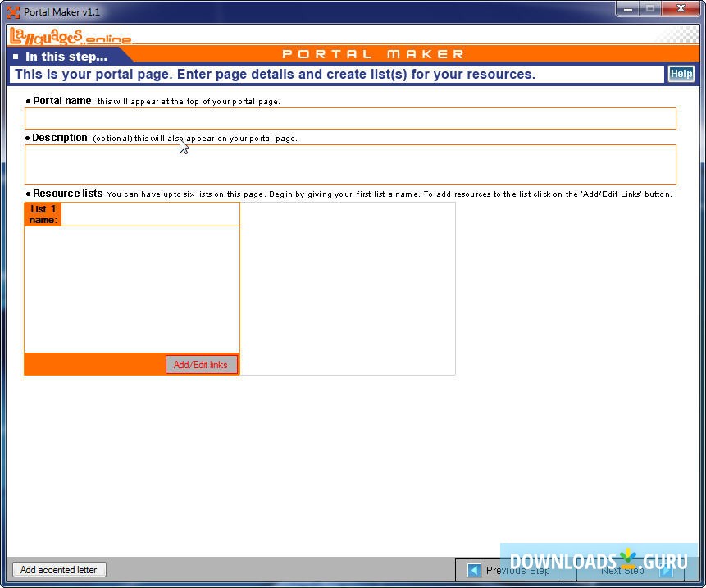Image resolution: width=706 pixels, height=588 pixels.
Task: Click the Add/Edit links button
Action: point(202,364)
